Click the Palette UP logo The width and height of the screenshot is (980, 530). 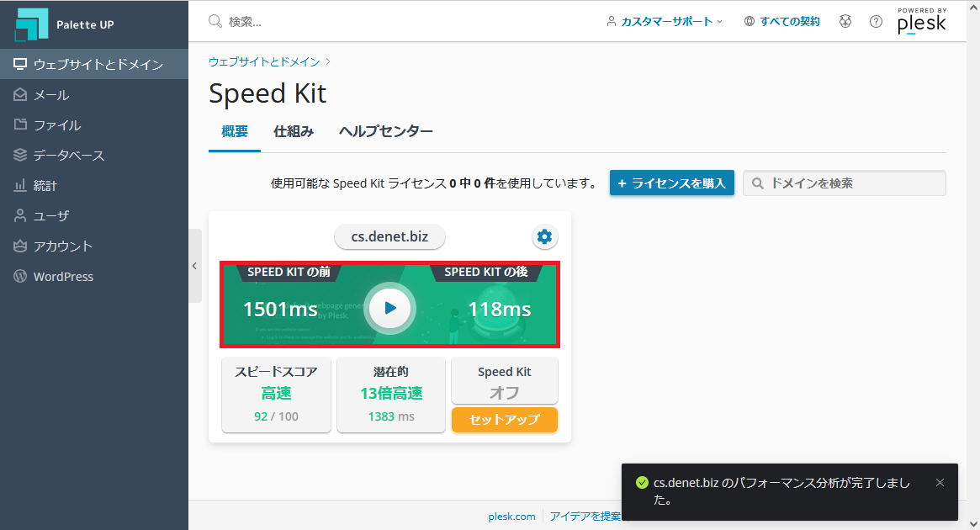(65, 25)
